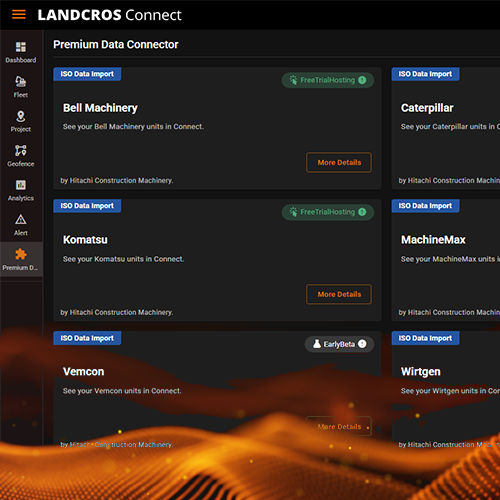500x500 pixels.
Task: Click ISO Data Import tag on MachineMax card
Action: click(425, 206)
